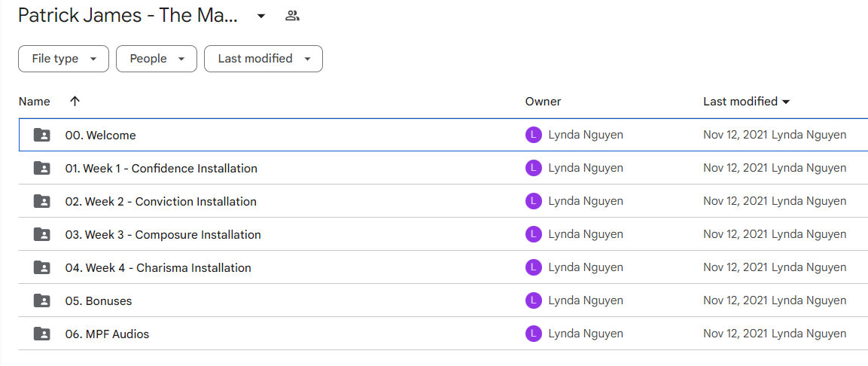868x366 pixels.
Task: Click owner avatar in the Week 4 row
Action: point(533,267)
